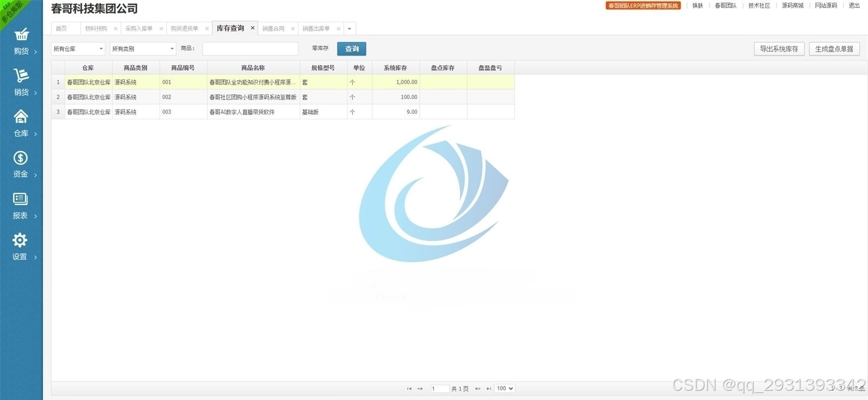
Task: Open the 购货 purchasing module in sidebar
Action: tap(21, 42)
